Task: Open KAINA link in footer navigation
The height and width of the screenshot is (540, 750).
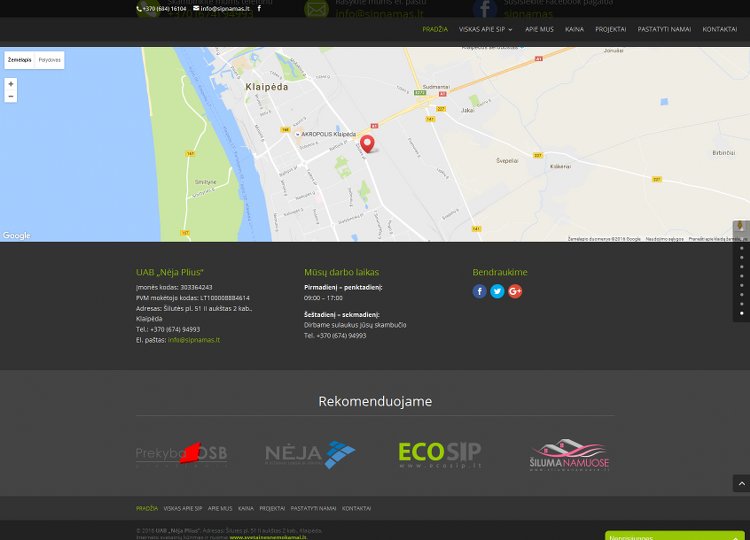Action: (246, 508)
